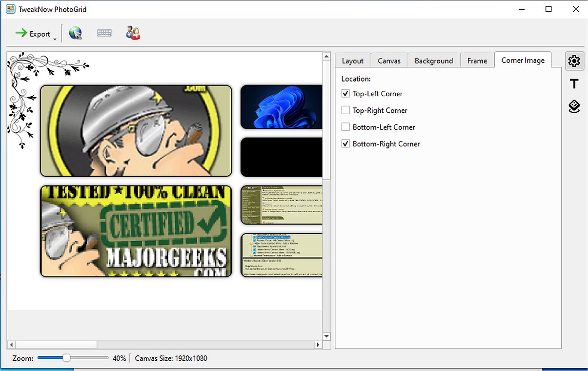Enable the Bottom-Left Corner checkbox
The width and height of the screenshot is (588, 371).
click(x=345, y=127)
